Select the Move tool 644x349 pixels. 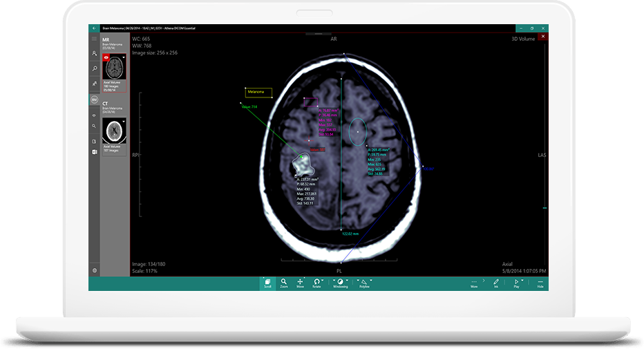click(x=300, y=283)
